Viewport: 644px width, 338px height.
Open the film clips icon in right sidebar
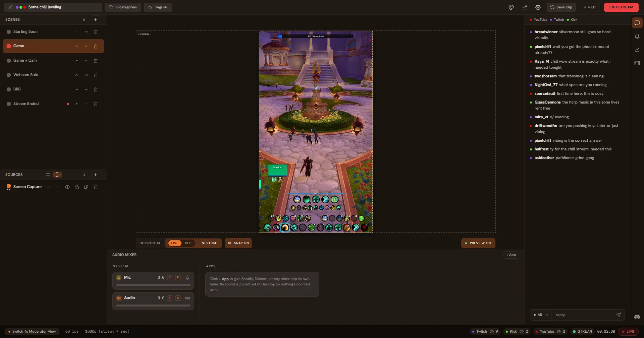tap(637, 63)
